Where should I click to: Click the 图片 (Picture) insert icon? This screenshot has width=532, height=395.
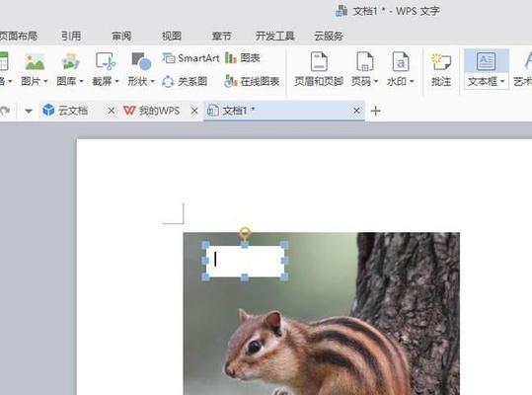pos(35,62)
